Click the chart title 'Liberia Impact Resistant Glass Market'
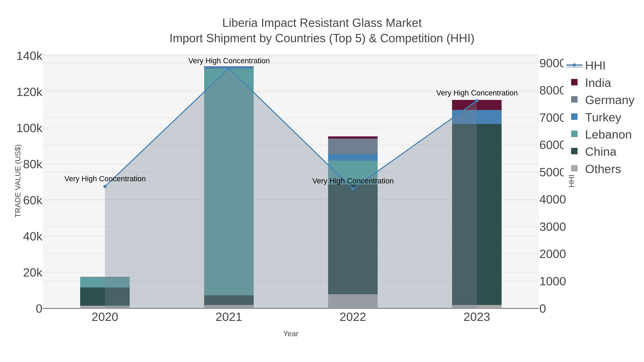 coord(322,23)
